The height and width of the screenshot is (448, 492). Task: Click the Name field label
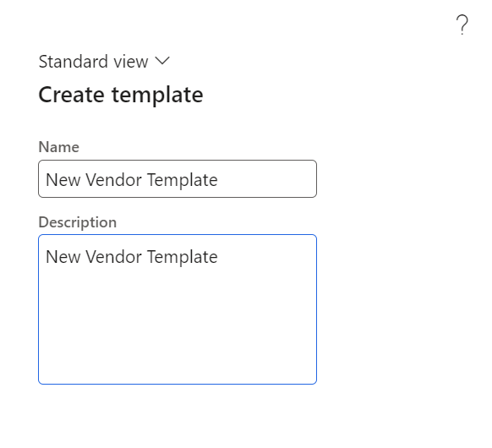[58, 147]
